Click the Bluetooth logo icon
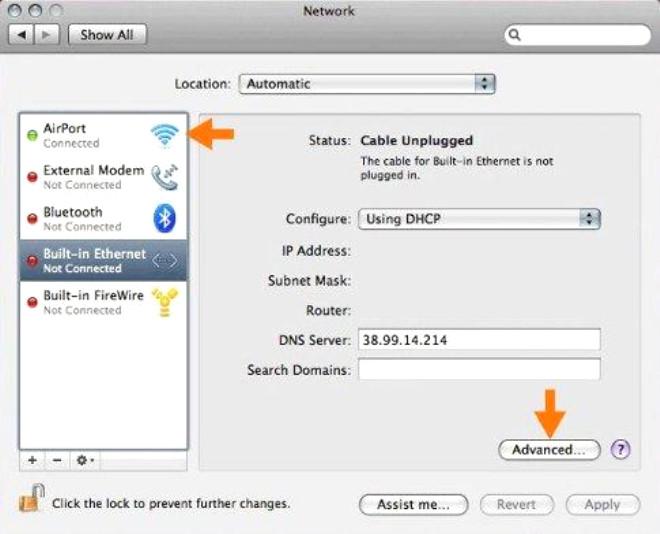Image resolution: width=660 pixels, height=534 pixels. tap(165, 218)
